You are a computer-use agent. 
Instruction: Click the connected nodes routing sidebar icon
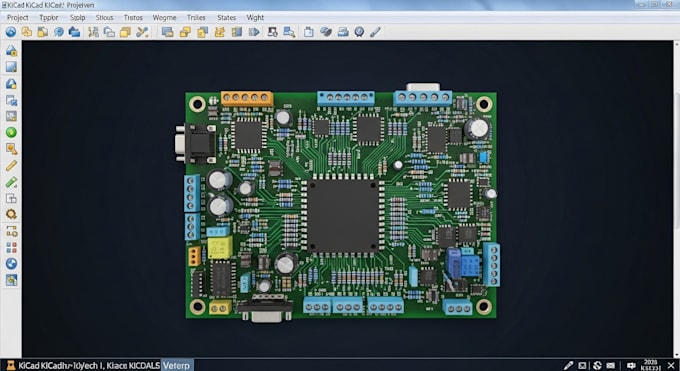coord(11,231)
